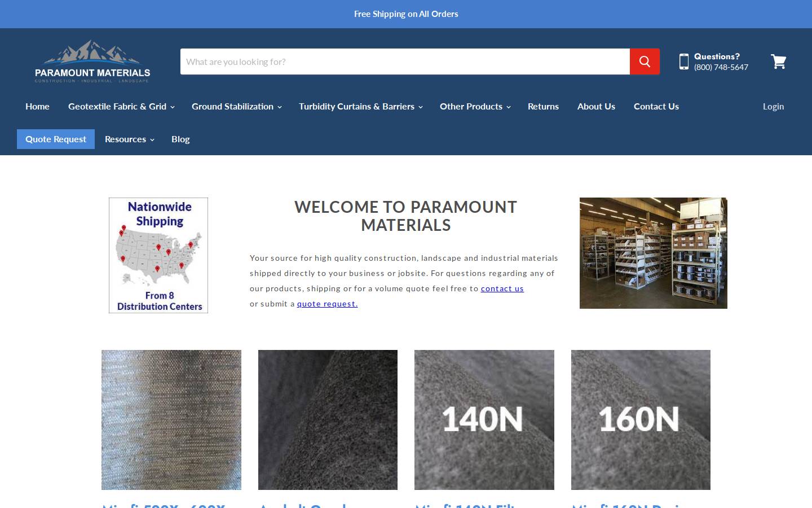This screenshot has width=812, height=508.
Task: Click the red search magnifier button
Action: coord(645,62)
